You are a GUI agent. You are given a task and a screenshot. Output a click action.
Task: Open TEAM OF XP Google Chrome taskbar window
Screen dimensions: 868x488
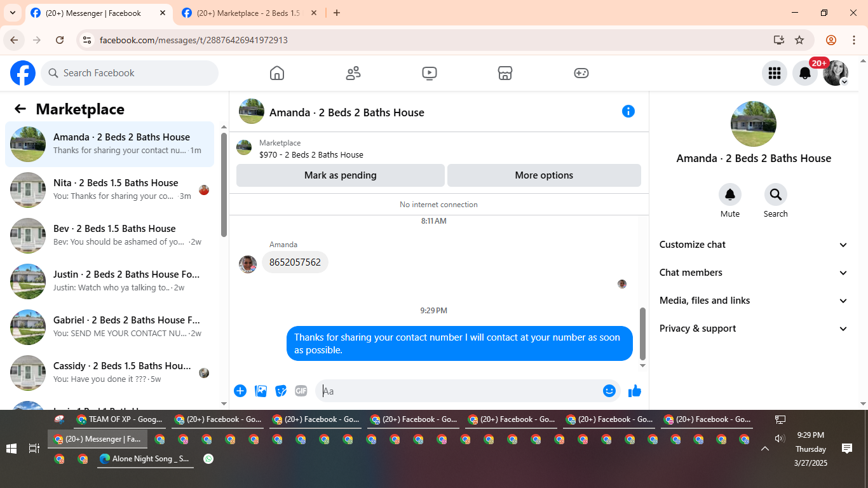pyautogui.click(x=119, y=419)
